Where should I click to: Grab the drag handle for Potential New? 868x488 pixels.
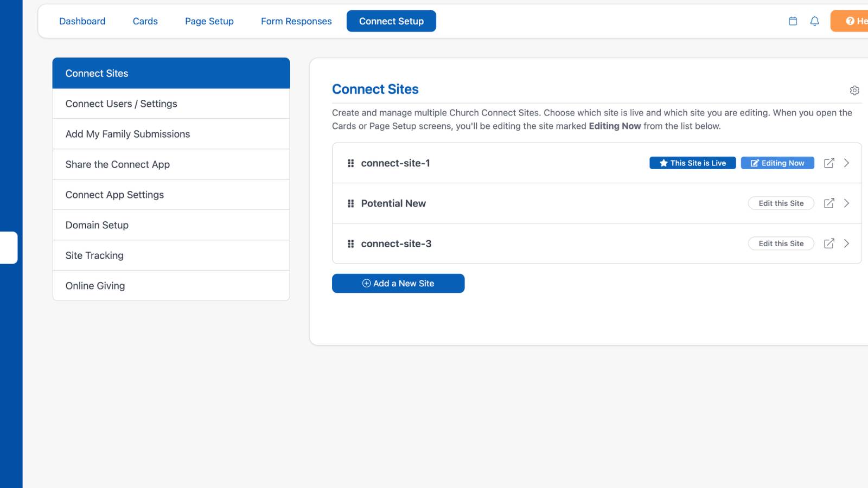350,203
